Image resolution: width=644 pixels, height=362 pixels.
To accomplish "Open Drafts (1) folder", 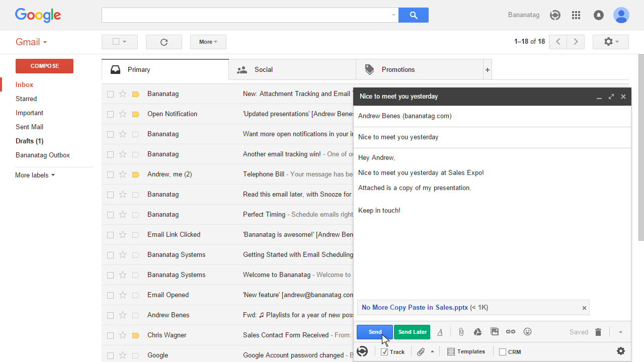I will (x=29, y=141).
